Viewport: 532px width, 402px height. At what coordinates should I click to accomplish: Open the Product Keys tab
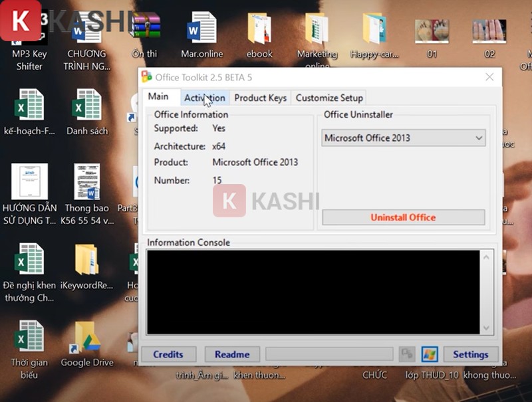260,98
